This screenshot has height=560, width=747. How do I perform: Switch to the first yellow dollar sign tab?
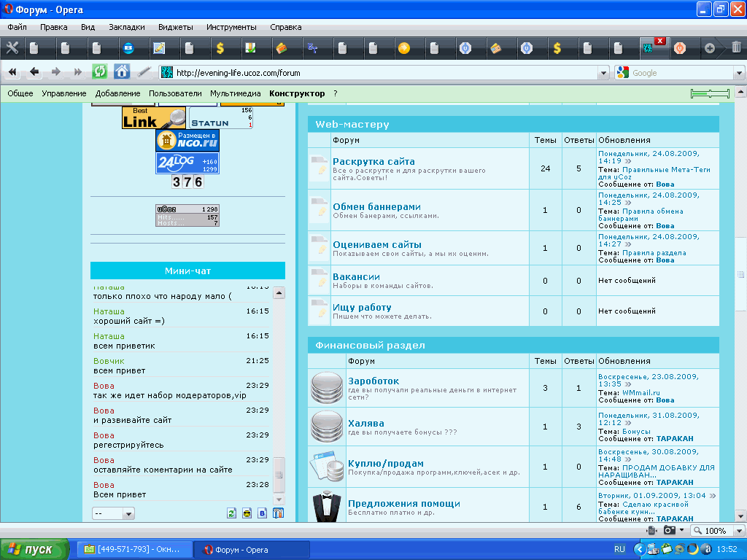click(220, 48)
